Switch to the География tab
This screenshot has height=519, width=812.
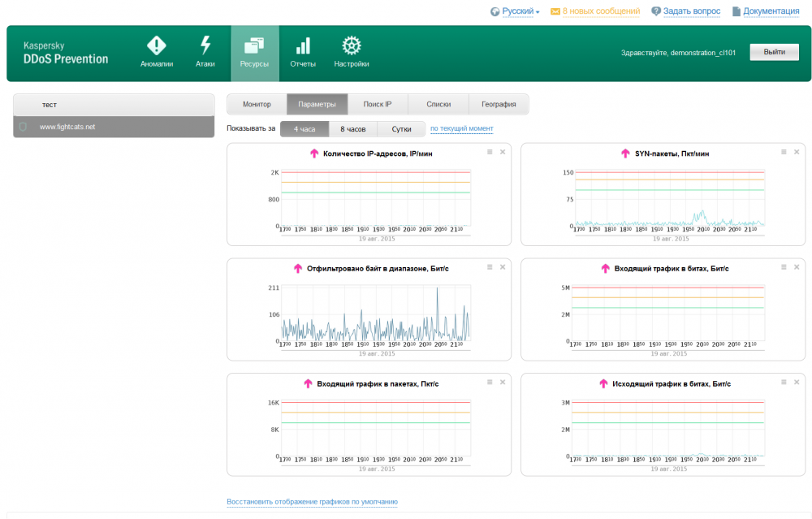(x=499, y=104)
